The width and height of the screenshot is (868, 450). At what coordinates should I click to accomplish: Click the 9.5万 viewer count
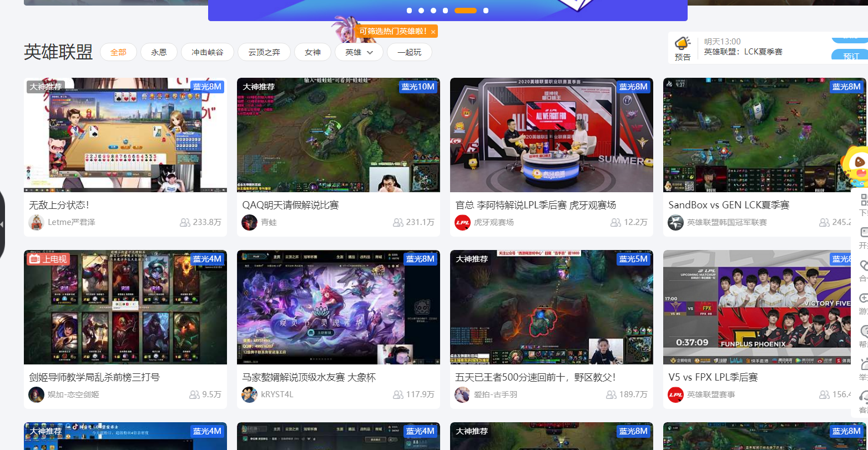pyautogui.click(x=205, y=394)
